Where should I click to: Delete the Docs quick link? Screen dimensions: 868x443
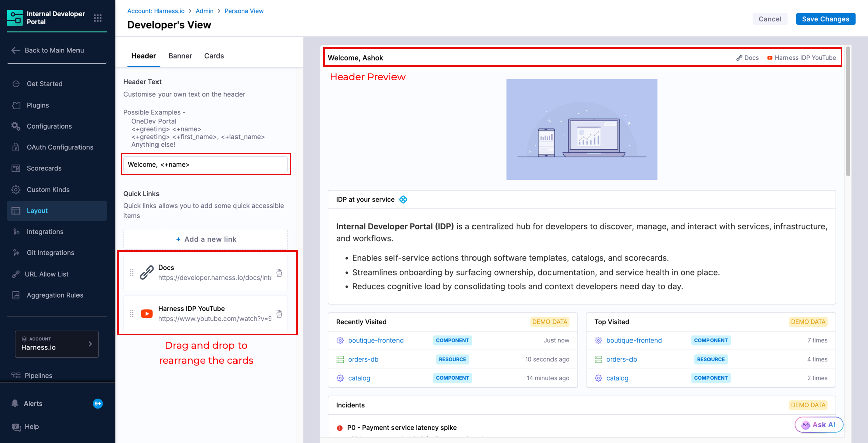(279, 273)
